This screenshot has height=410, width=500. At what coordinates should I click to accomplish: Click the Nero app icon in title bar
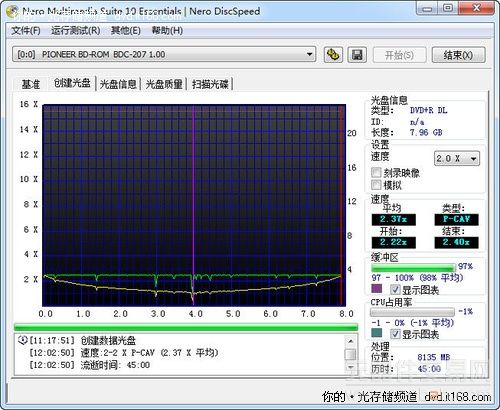[x=13, y=12]
